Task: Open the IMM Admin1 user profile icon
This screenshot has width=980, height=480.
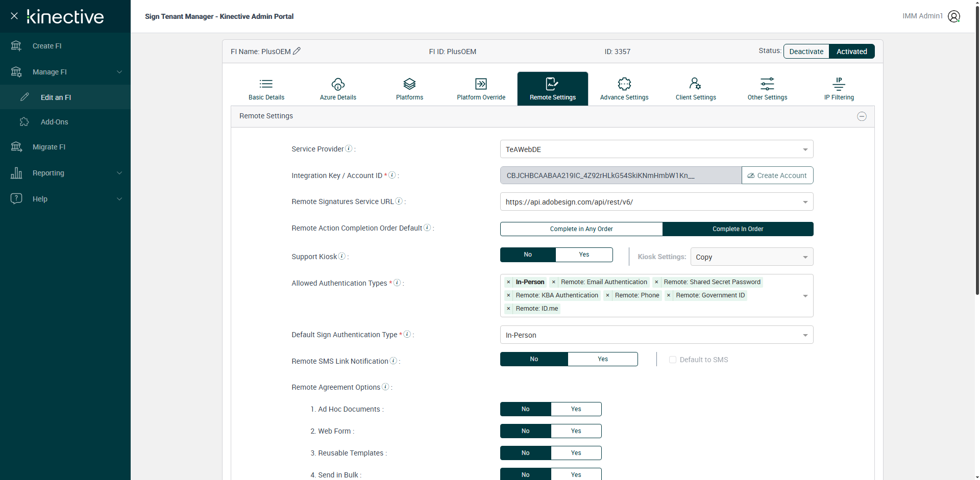Action: [x=953, y=16]
